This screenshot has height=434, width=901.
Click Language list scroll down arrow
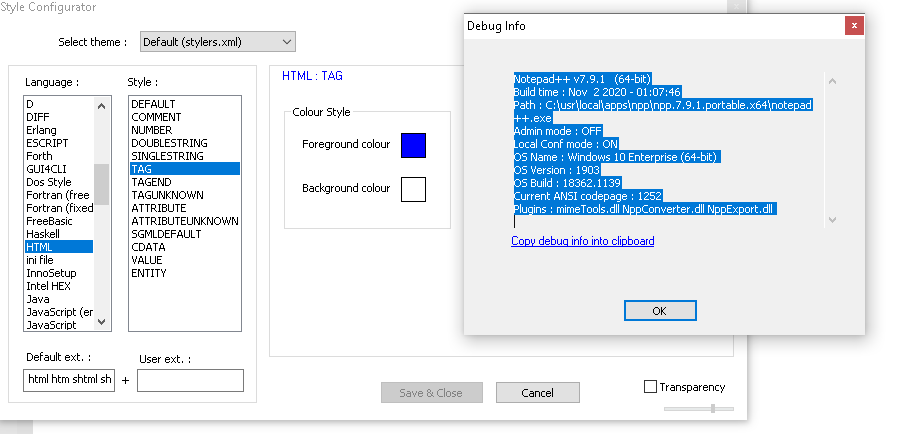coord(102,322)
